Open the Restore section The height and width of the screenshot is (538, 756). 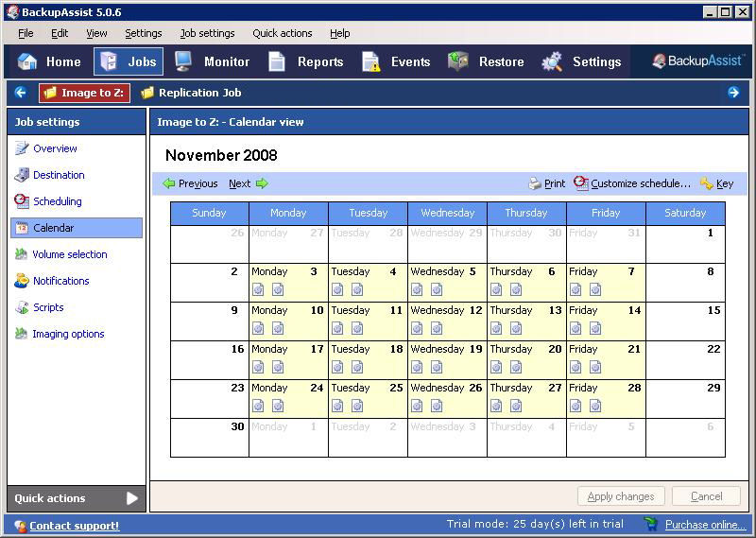(x=486, y=61)
